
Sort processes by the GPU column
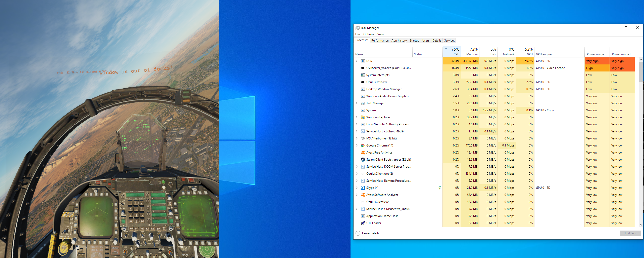click(525, 52)
